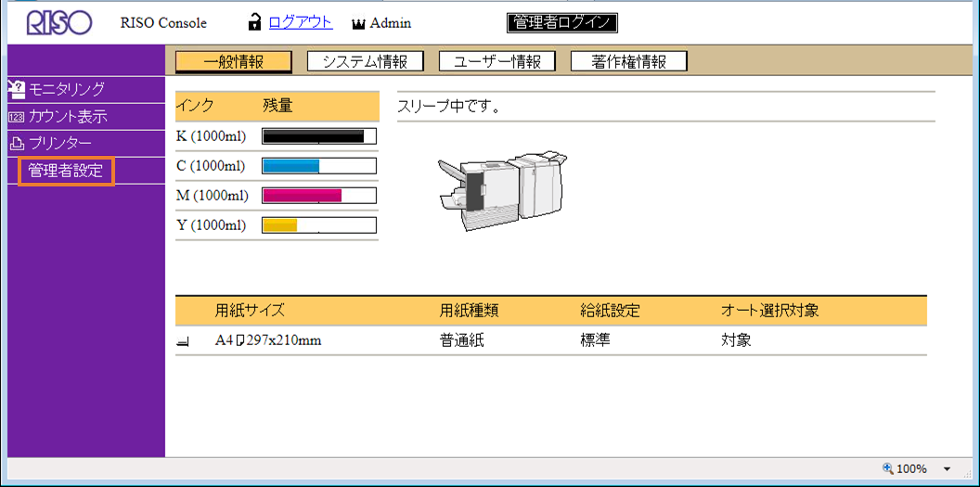Viewport: 980px width, 487px height.
Task: Open カウント表示 in the sidebar
Action: tap(68, 117)
